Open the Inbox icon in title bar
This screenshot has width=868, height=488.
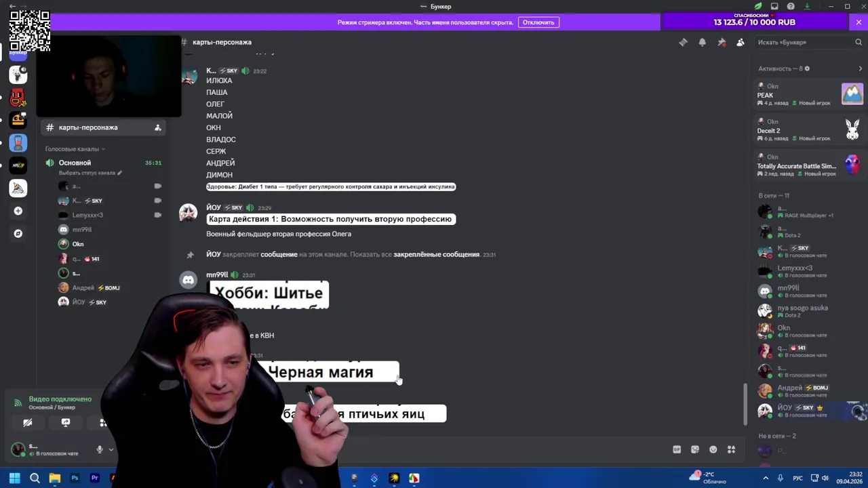(774, 6)
